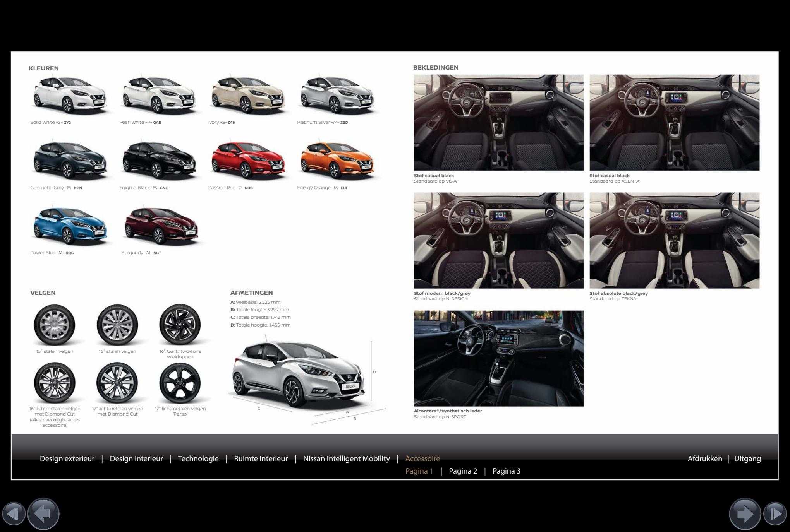790x532 pixels.
Task: Advance to next page arrow
Action: point(745,514)
